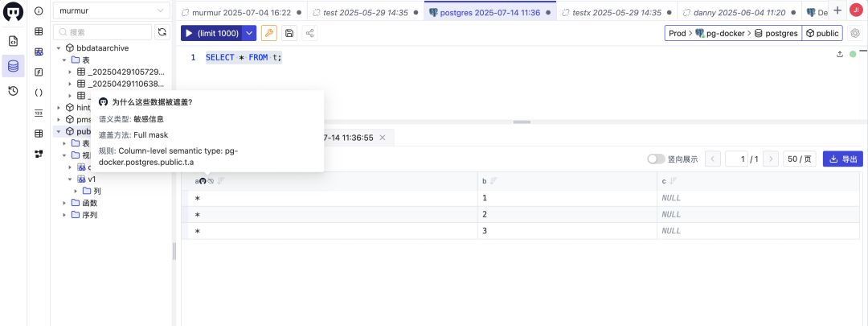Switch to testx 2025-05-29 14:35 tab

616,11
